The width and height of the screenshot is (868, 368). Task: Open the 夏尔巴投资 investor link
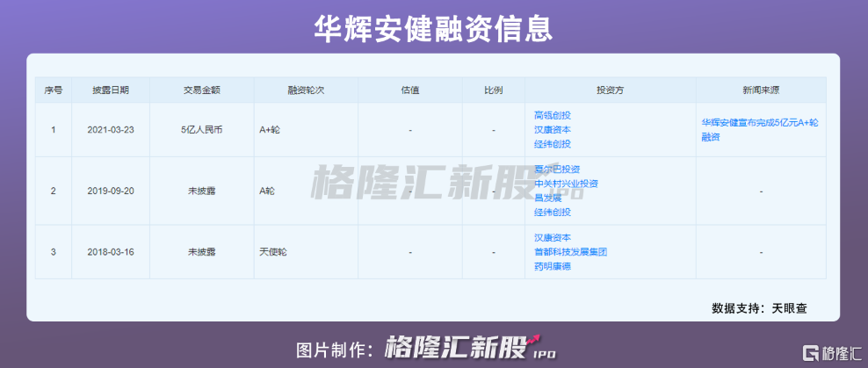556,170
